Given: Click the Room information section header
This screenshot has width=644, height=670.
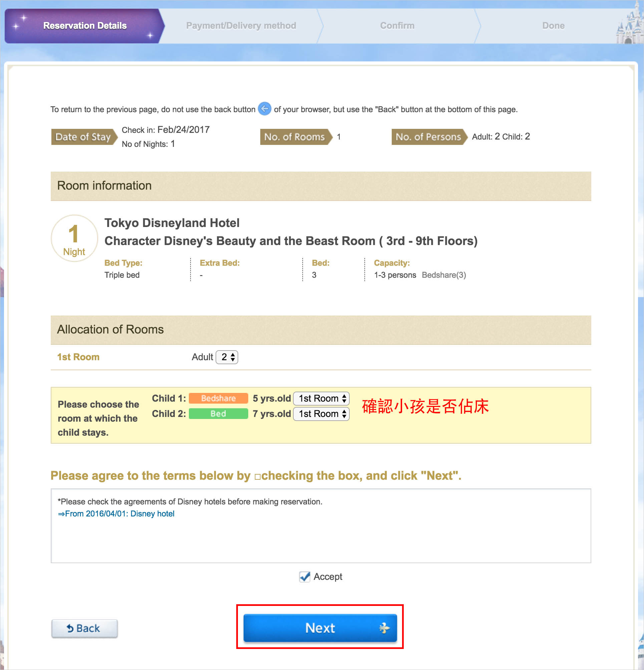Looking at the screenshot, I should (321, 186).
